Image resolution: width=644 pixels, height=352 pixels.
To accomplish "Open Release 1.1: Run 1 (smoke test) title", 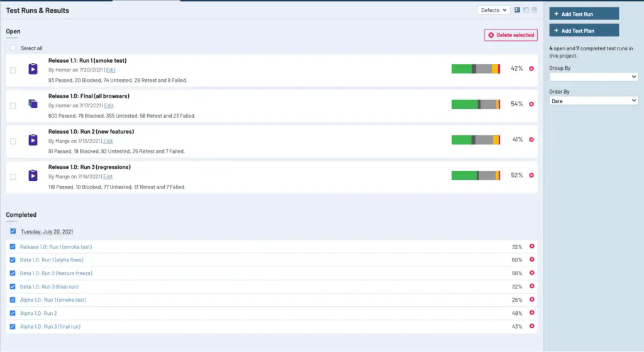I will tap(87, 60).
